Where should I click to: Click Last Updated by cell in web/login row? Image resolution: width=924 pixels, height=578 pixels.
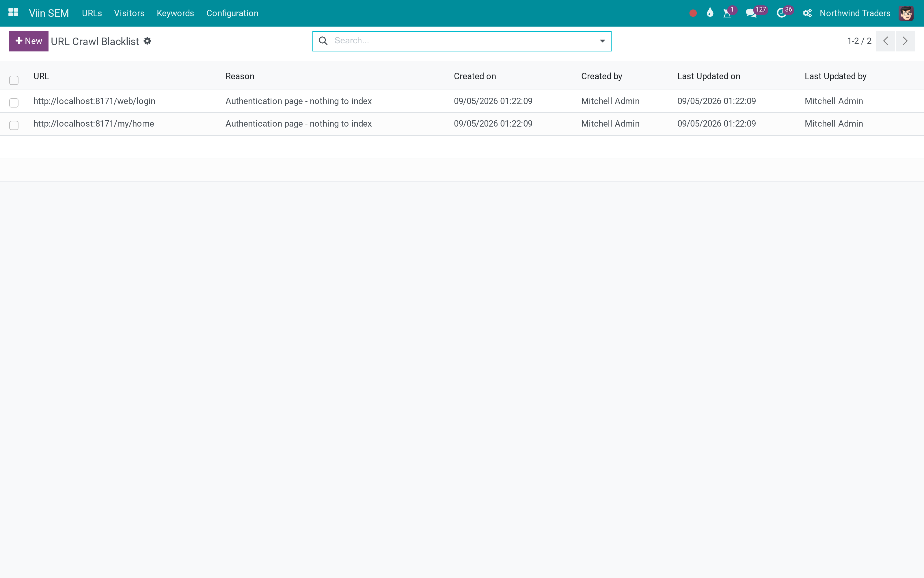point(834,101)
